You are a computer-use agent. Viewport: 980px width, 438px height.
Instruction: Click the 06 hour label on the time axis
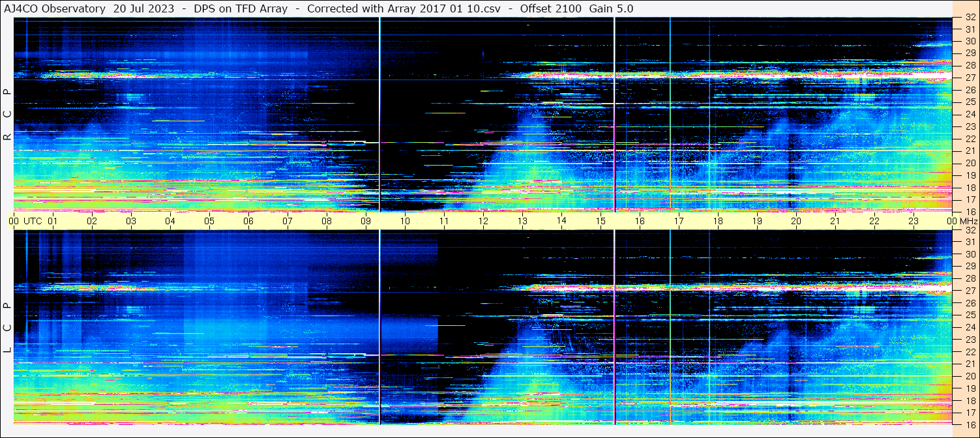tap(249, 221)
